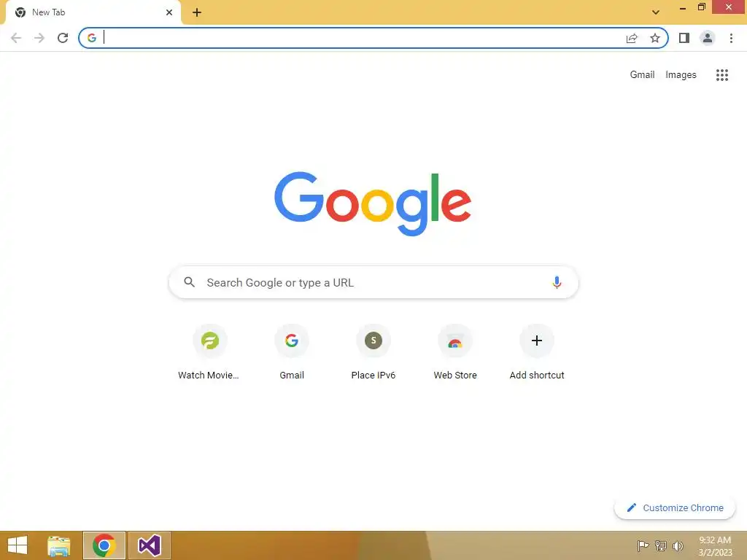
Task: Open the Images link
Action: [681, 75]
